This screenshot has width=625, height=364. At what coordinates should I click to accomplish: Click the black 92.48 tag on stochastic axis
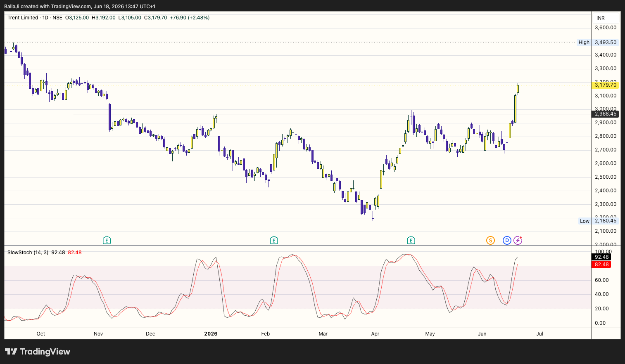click(x=601, y=257)
